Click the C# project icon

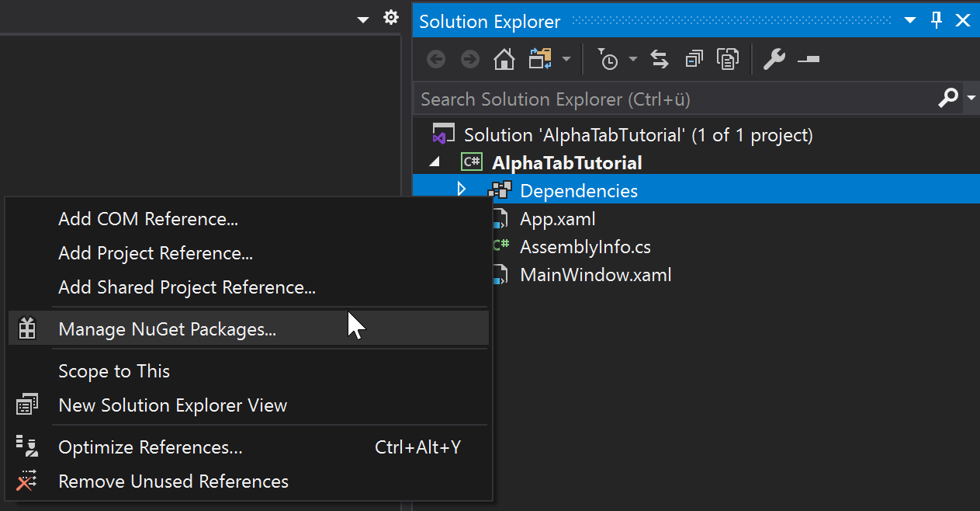471,162
